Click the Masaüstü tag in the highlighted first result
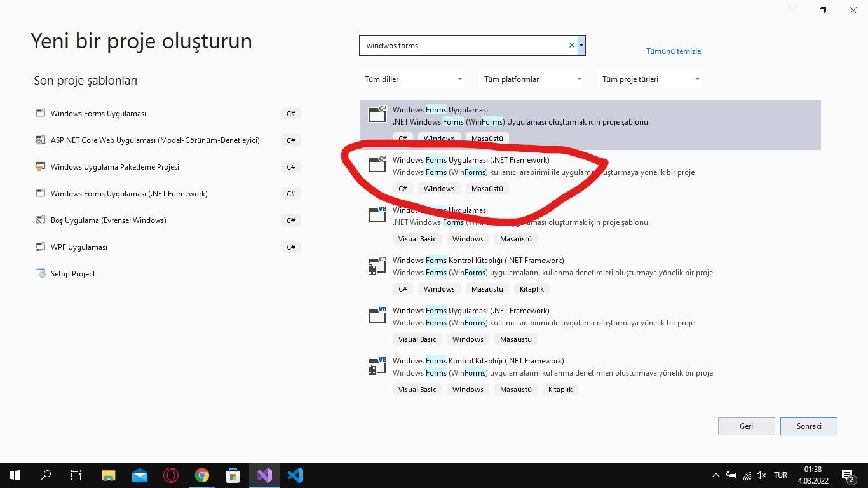868x488 pixels. point(487,139)
